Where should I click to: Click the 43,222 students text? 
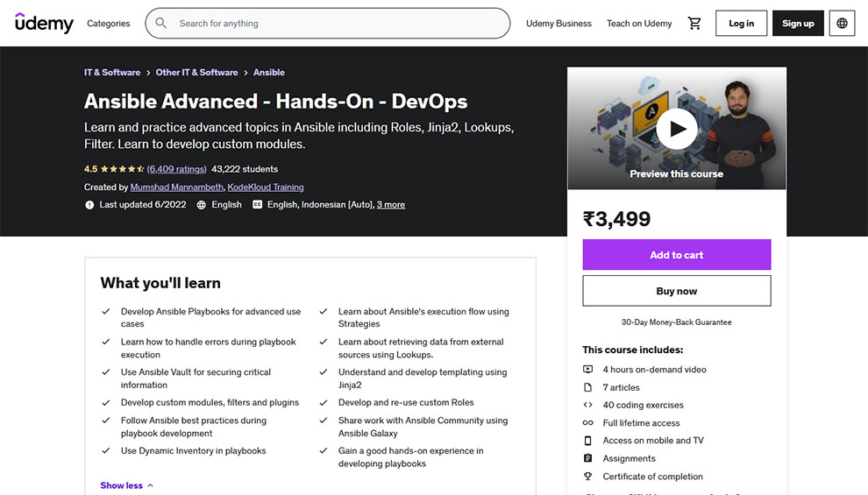245,169
